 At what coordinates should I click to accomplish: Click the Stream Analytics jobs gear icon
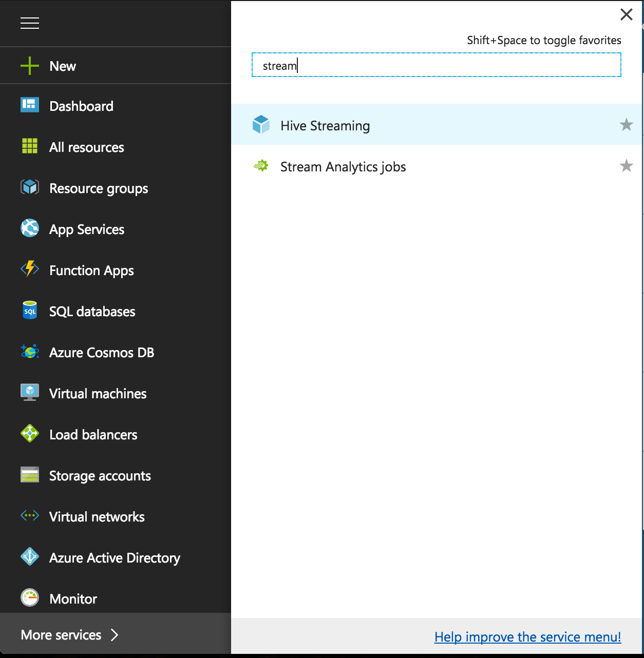[261, 165]
